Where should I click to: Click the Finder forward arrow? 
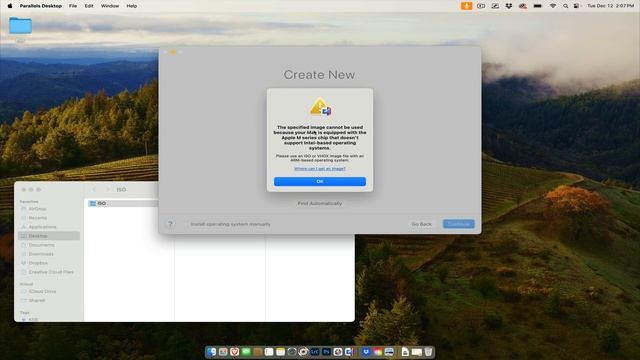coord(107,190)
